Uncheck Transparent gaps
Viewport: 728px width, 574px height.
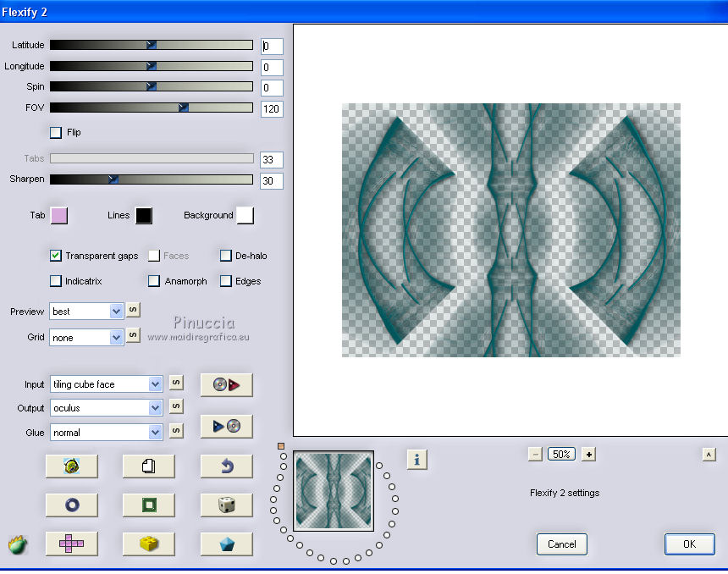click(x=56, y=256)
